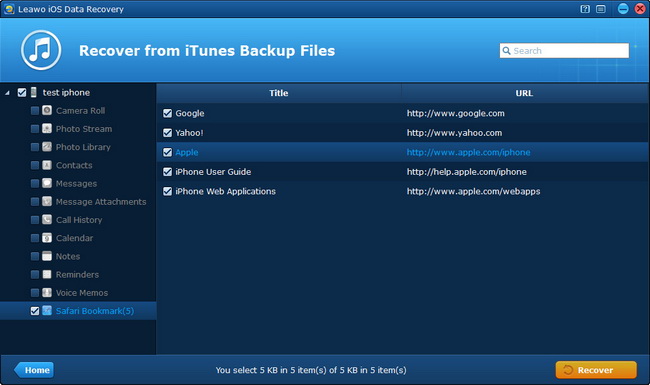Screen dimensions: 650x385
Task: Sort bookmarks by Title column header
Action: [x=279, y=93]
